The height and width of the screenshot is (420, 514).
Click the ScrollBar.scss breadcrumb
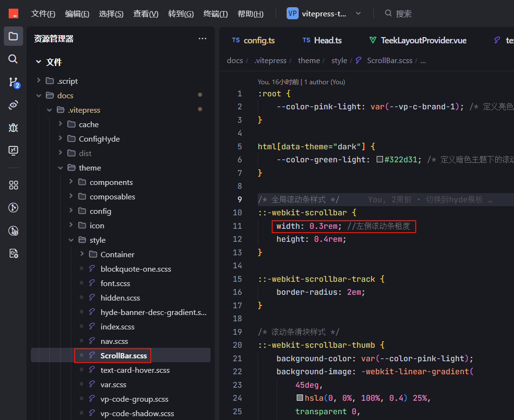coord(389,60)
